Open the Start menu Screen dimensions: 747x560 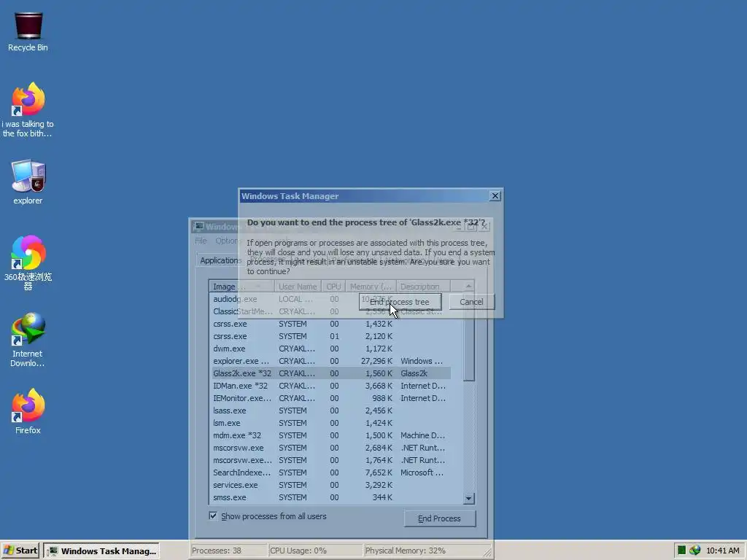pos(20,551)
